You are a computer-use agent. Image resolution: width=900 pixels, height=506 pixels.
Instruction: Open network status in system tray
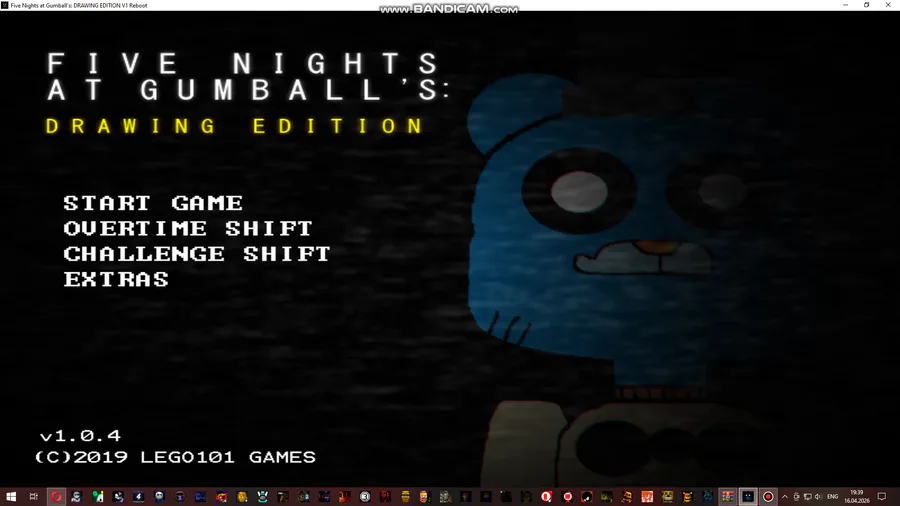pos(807,497)
